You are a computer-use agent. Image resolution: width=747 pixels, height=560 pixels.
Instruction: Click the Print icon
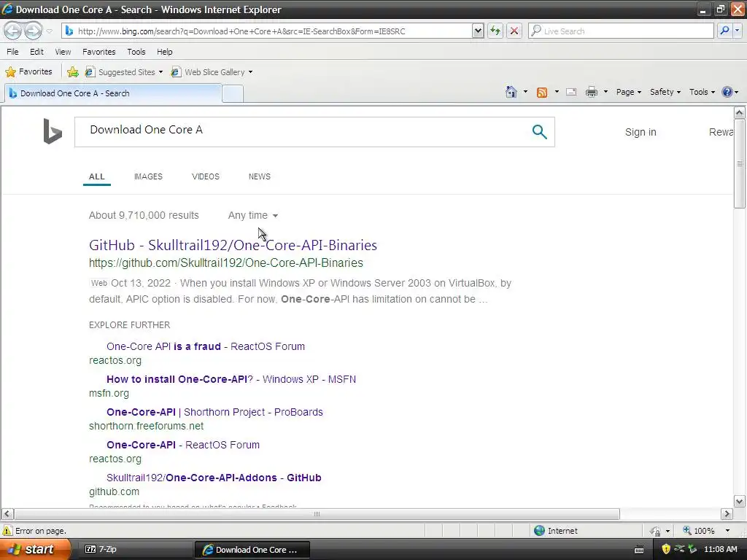[591, 92]
